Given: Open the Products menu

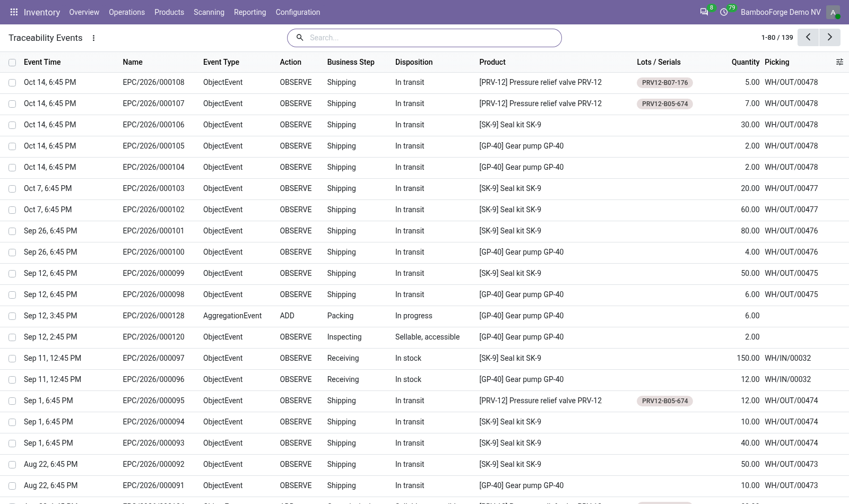Looking at the screenshot, I should tap(169, 12).
